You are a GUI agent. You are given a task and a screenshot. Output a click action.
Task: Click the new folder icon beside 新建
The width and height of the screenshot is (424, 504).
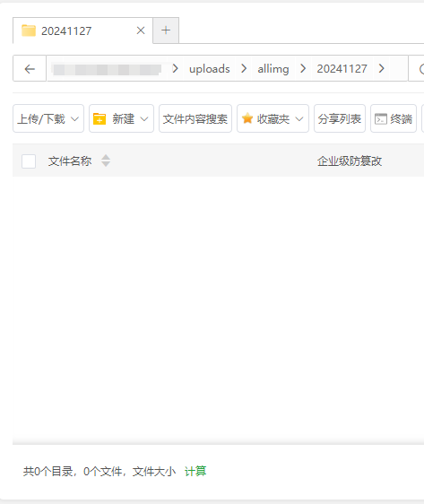(100, 118)
